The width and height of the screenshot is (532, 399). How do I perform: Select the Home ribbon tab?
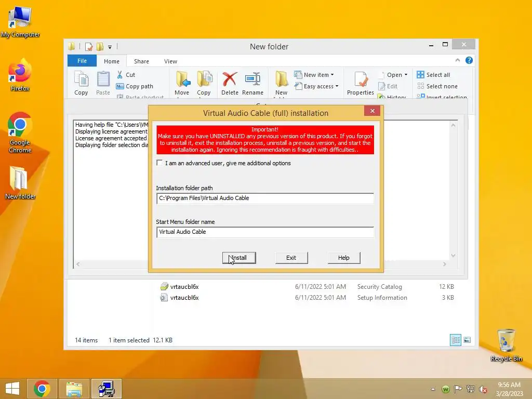(112, 61)
